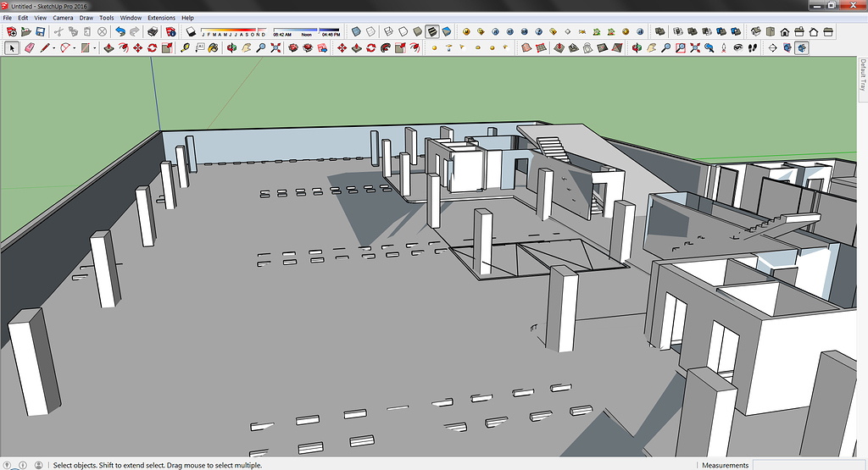Save the model with floppy disk icon
The width and height of the screenshot is (868, 470).
click(40, 31)
